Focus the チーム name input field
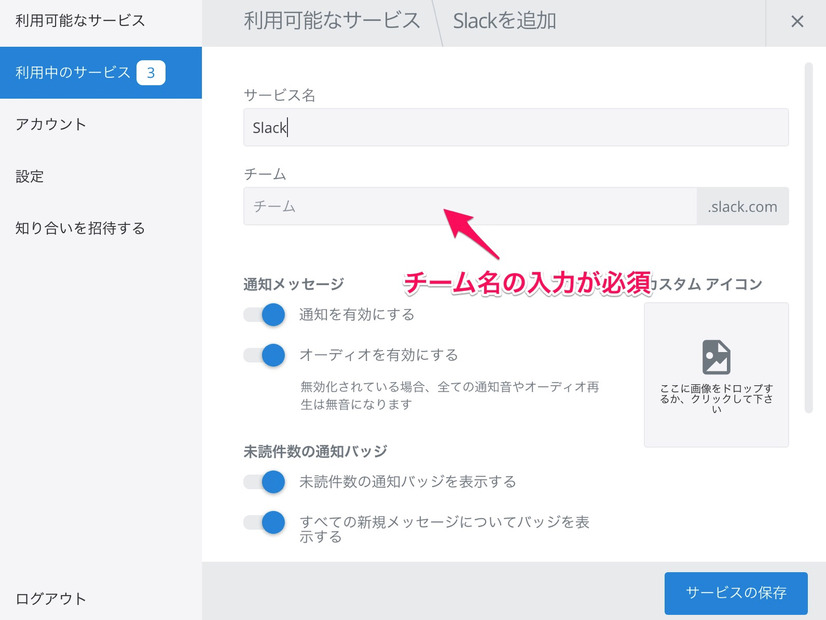 click(x=470, y=206)
